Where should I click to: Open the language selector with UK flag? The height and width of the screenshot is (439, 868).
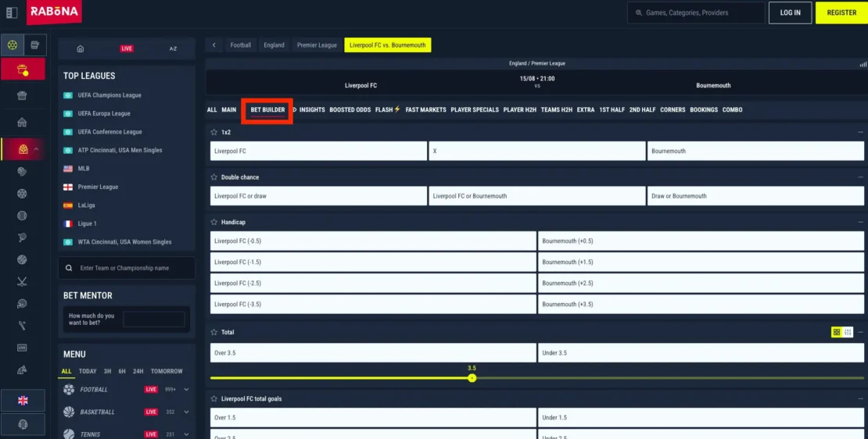coord(23,401)
